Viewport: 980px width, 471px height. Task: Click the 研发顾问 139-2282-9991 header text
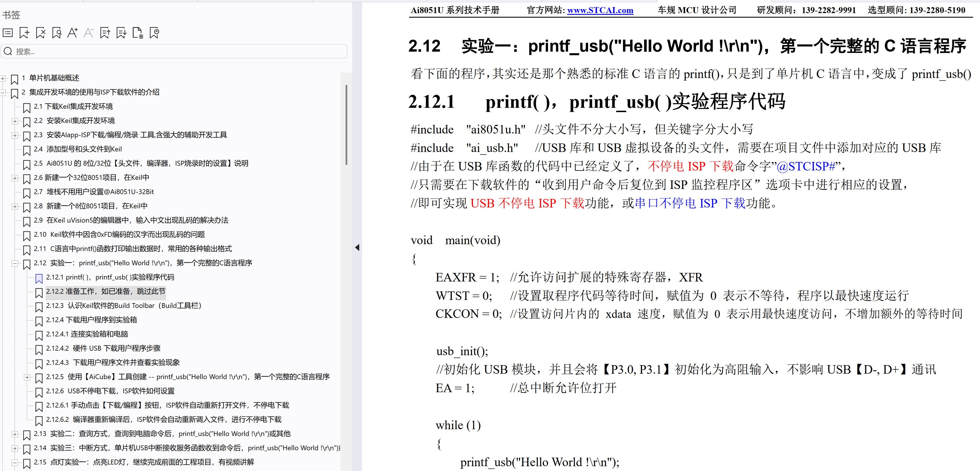coord(806,10)
